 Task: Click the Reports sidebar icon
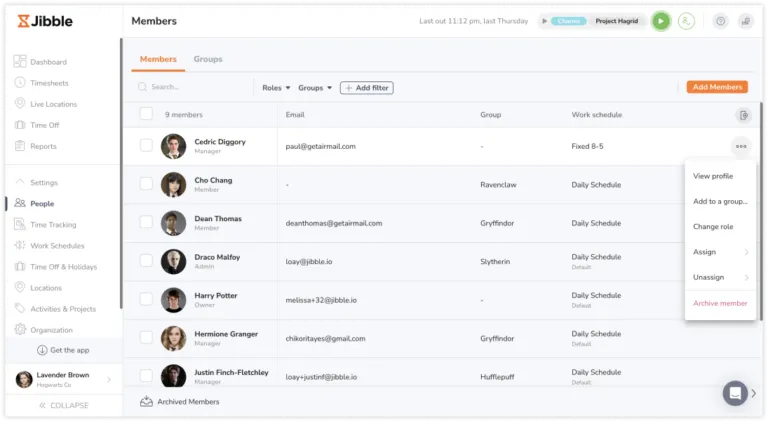20,146
